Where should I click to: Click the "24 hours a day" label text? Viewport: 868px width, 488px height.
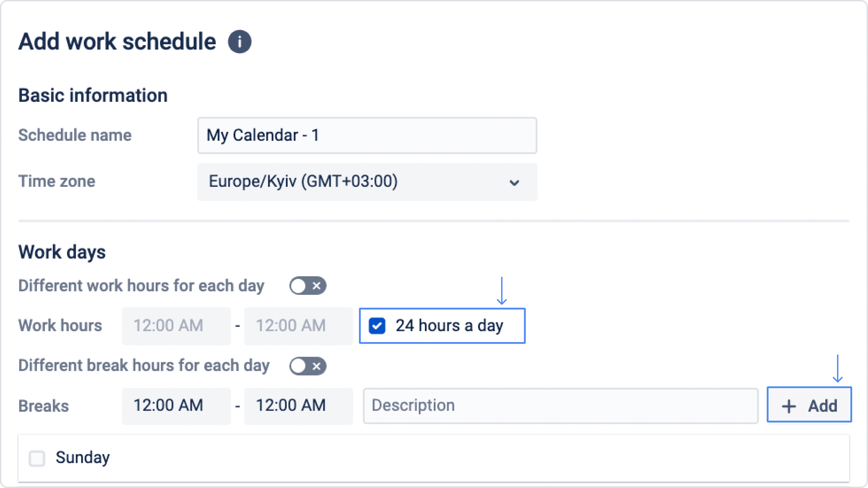tap(449, 326)
